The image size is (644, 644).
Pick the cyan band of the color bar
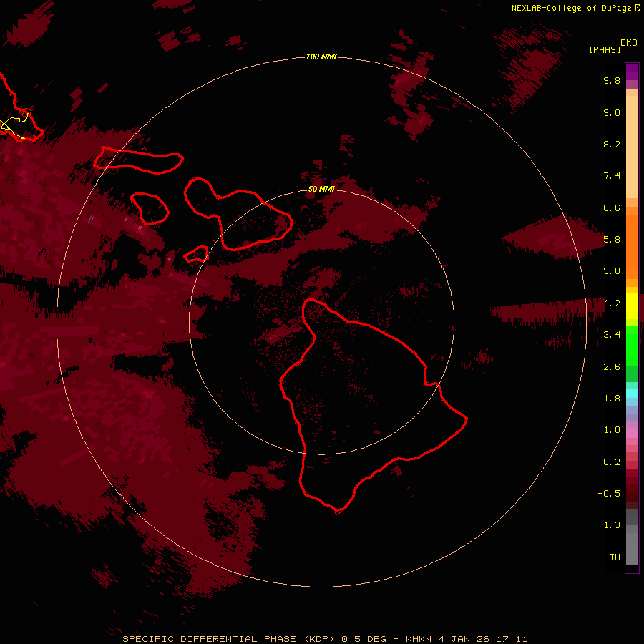(632, 393)
